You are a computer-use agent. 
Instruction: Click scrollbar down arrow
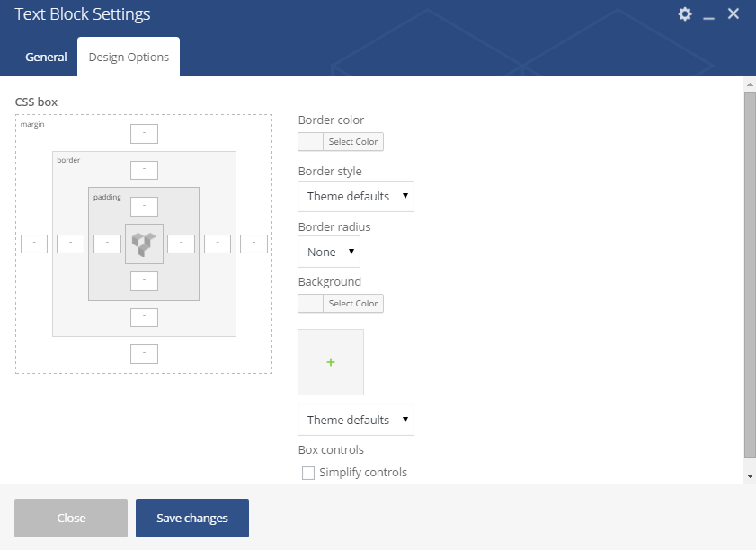point(750,476)
